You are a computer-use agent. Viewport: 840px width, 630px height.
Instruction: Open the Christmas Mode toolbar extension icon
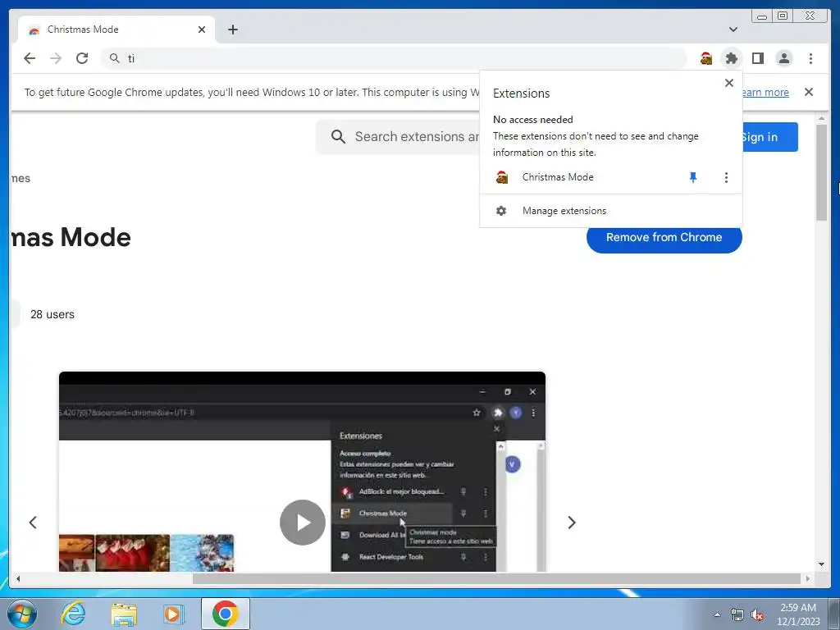[x=706, y=58]
